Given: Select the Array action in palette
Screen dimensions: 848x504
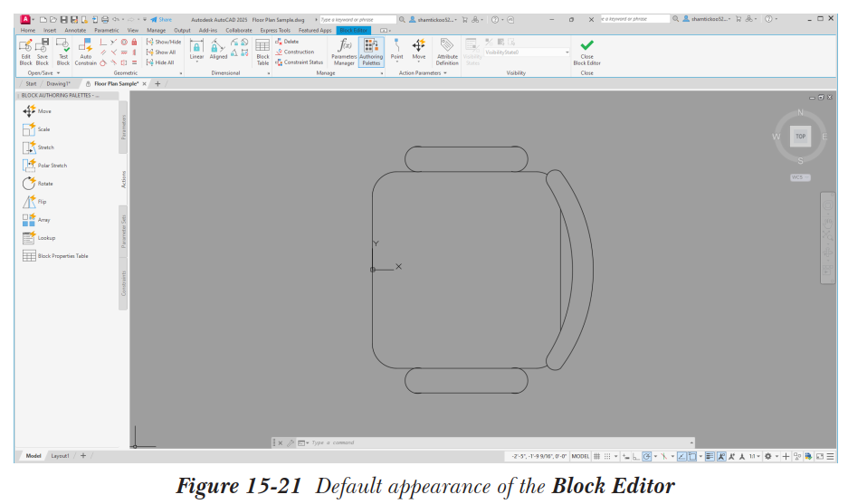Looking at the screenshot, I should pos(36,220).
